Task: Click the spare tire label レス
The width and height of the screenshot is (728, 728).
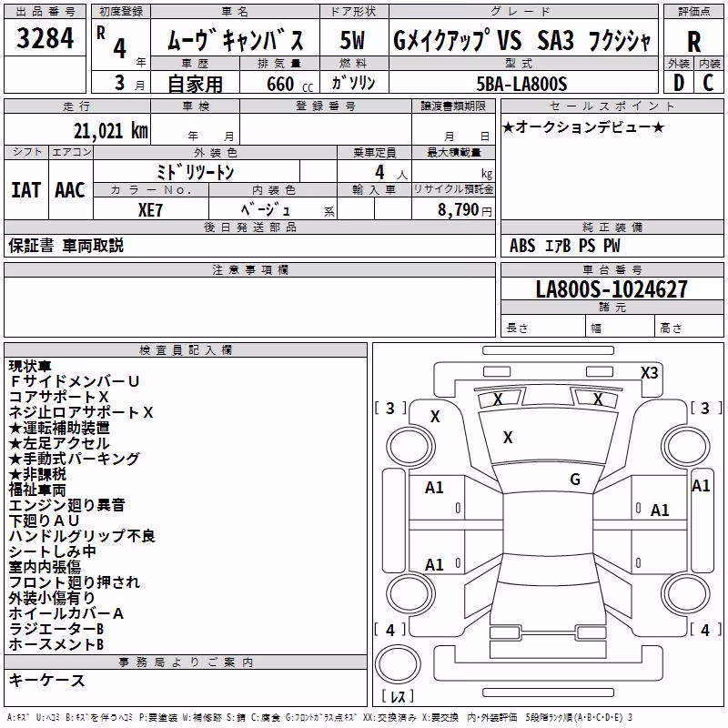Action: pyautogui.click(x=398, y=696)
